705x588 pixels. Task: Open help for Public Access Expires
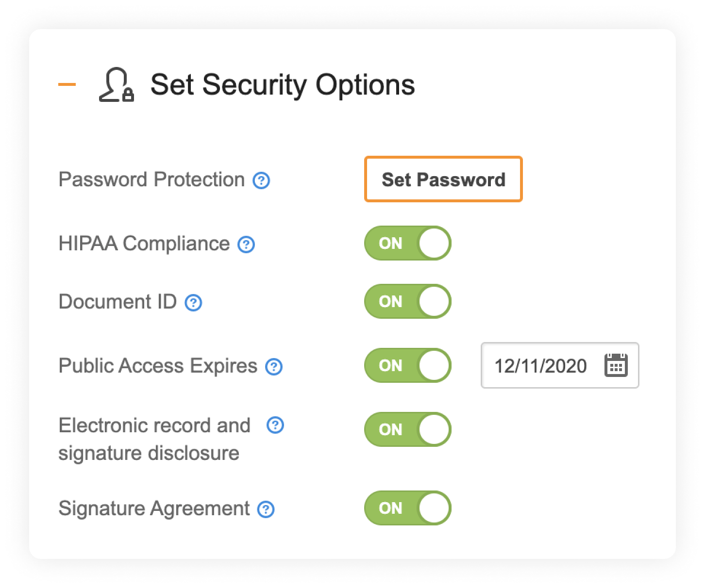click(x=273, y=367)
